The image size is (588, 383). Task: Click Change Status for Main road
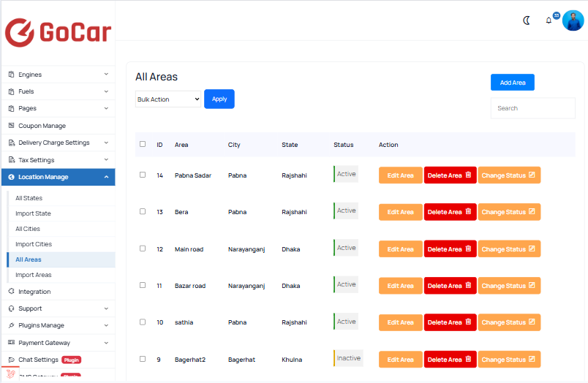pyautogui.click(x=509, y=249)
